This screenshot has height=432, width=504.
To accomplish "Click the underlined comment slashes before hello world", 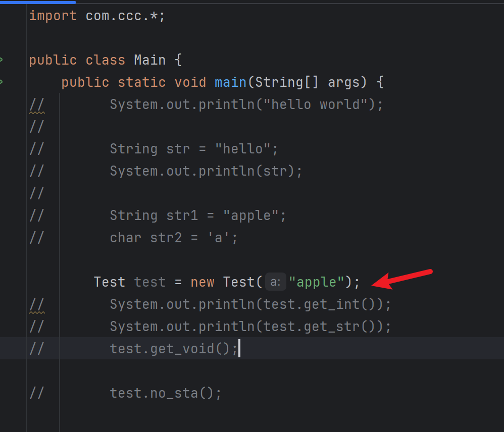I will pos(36,104).
